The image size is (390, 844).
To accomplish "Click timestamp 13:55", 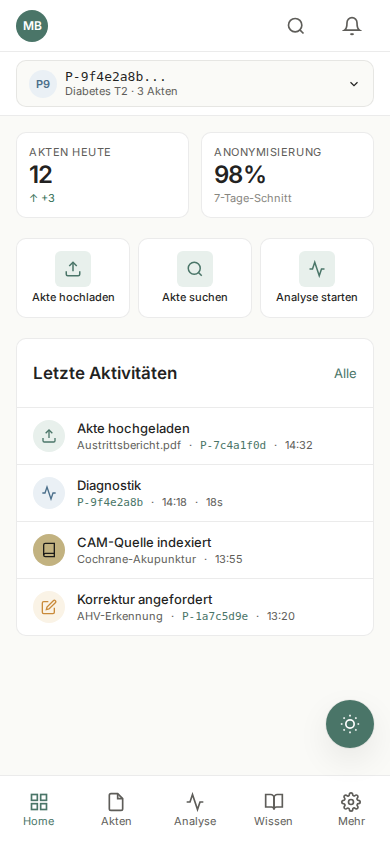I will pyautogui.click(x=229, y=559).
